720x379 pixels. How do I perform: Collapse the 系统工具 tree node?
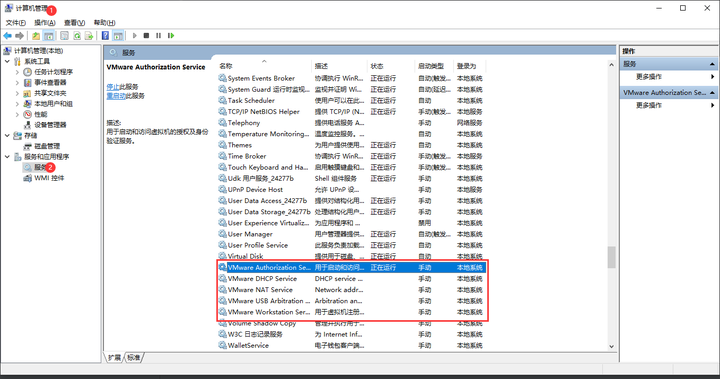point(7,61)
